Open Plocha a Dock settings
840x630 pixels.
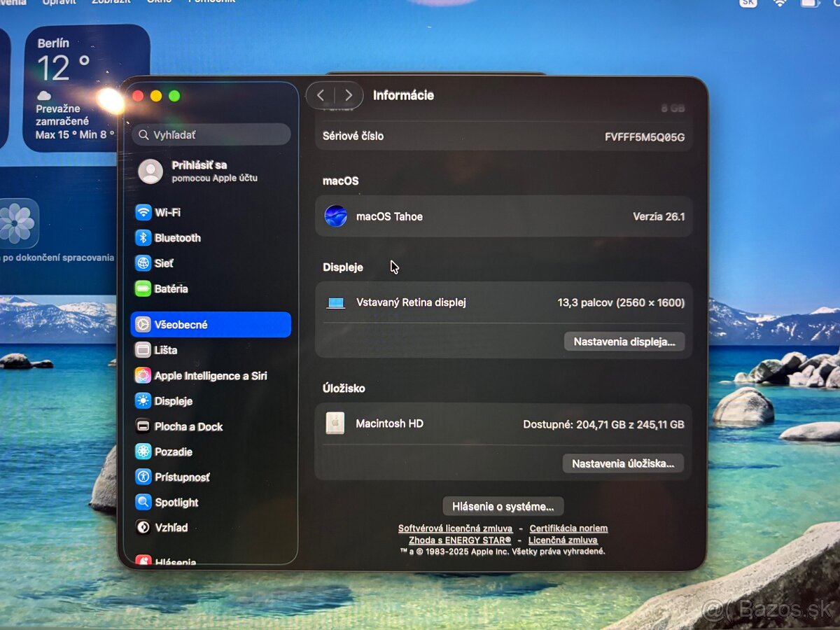pyautogui.click(x=188, y=426)
